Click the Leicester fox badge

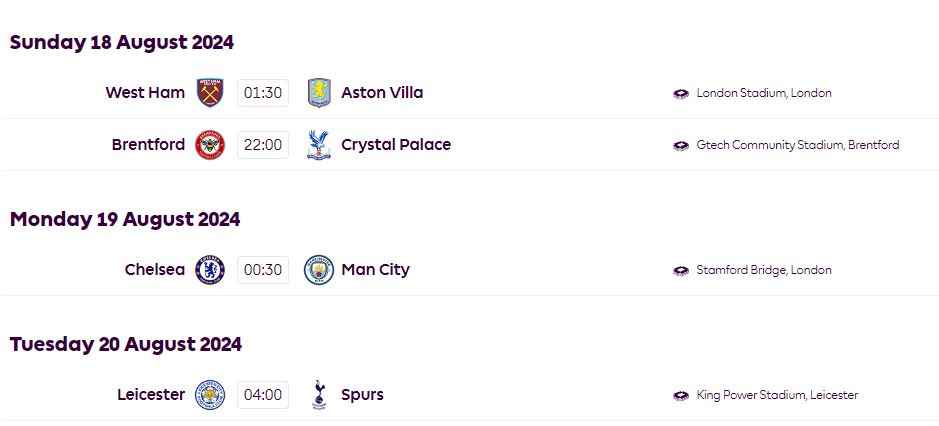tap(210, 395)
